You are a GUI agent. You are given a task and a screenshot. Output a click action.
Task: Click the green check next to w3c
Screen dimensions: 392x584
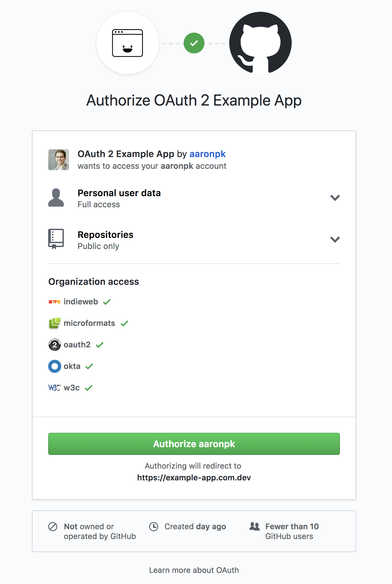88,387
